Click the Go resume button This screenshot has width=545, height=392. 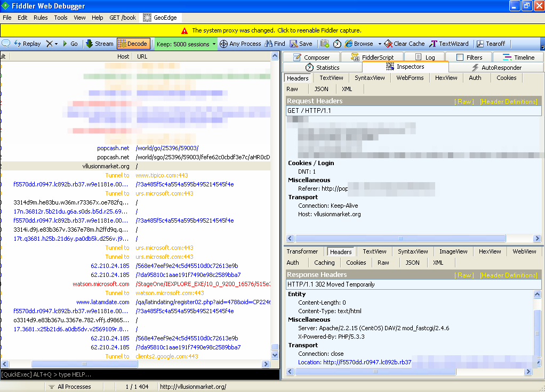point(70,44)
